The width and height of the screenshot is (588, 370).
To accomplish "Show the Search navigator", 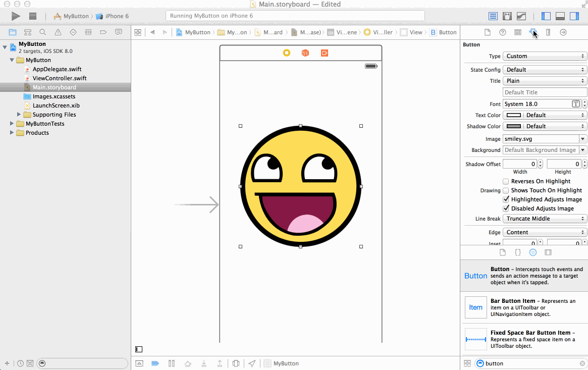I will 43,32.
